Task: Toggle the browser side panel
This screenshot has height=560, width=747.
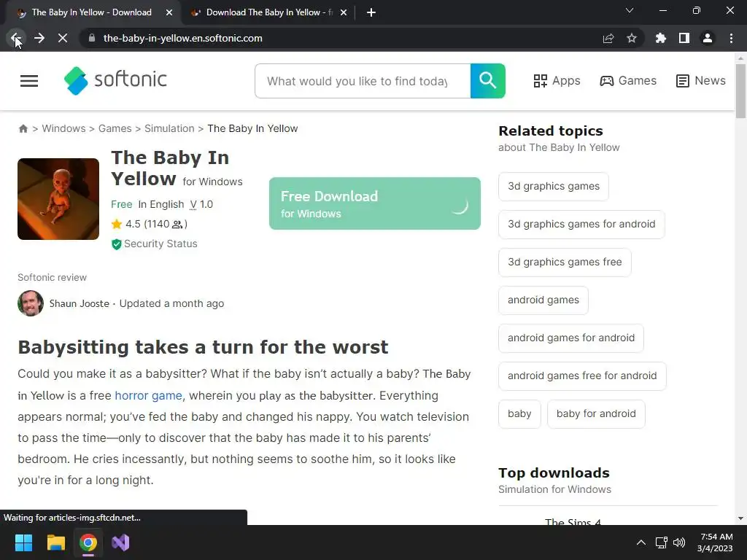Action: [684, 38]
